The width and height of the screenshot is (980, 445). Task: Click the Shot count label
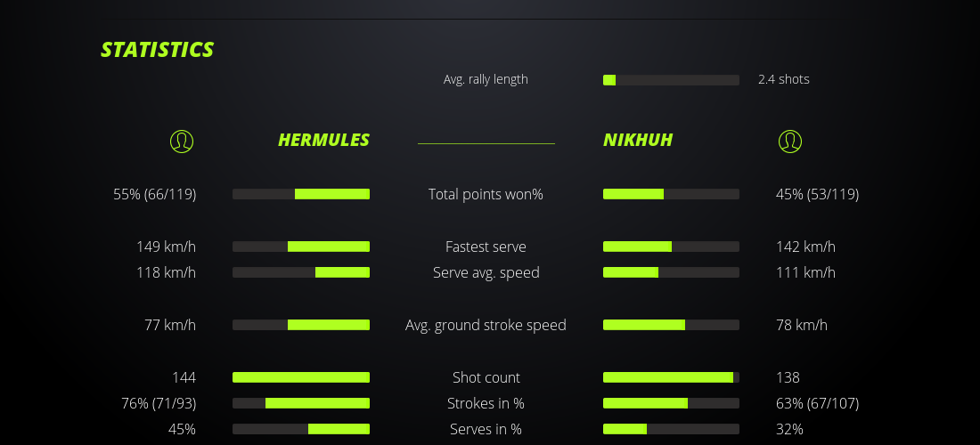[x=486, y=377]
